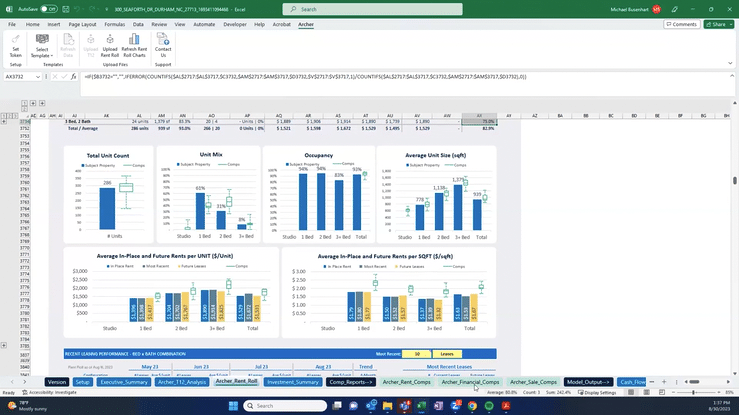The image size is (739, 415).
Task: Expand first column outline group plus button
Action: [33, 103]
